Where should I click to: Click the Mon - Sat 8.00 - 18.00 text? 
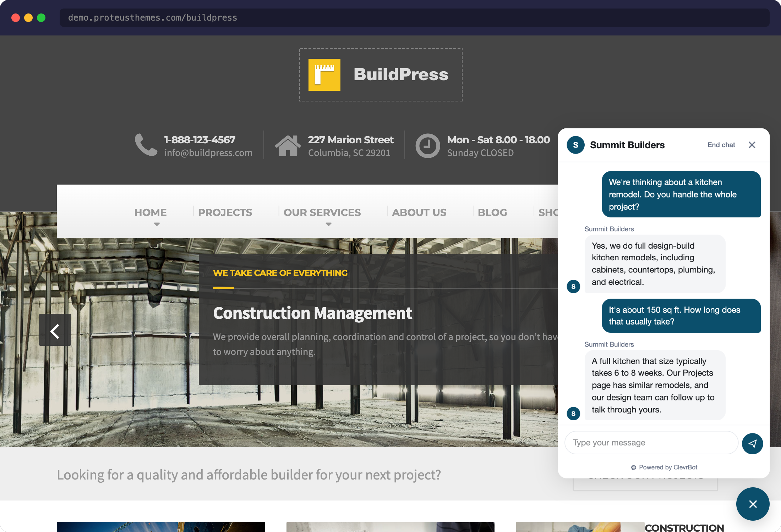coord(498,140)
